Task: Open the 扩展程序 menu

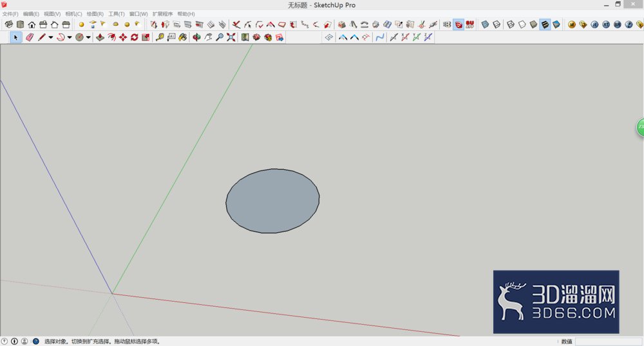Action: [163, 14]
